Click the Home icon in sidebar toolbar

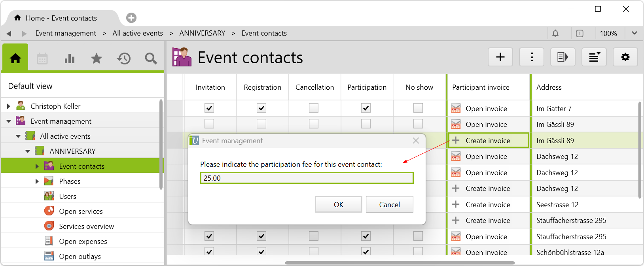coord(15,58)
